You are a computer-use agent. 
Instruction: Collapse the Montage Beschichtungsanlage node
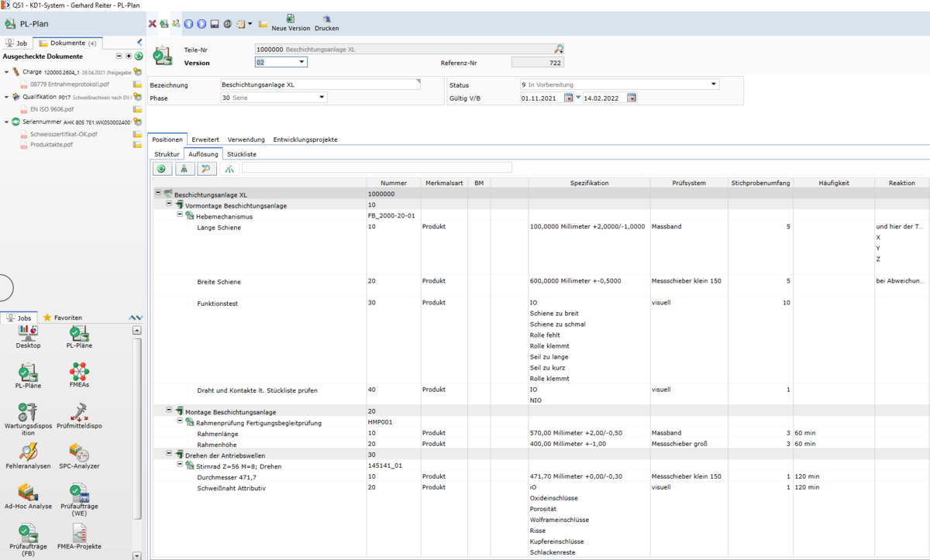pyautogui.click(x=169, y=411)
